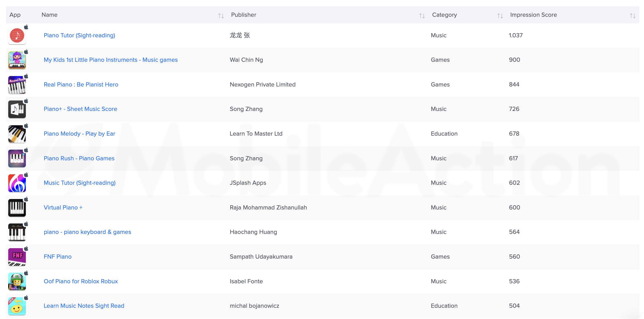Open Real Piano : Be Pianist Hero link
Viewport: 644px width, 319px height.
[81, 85]
